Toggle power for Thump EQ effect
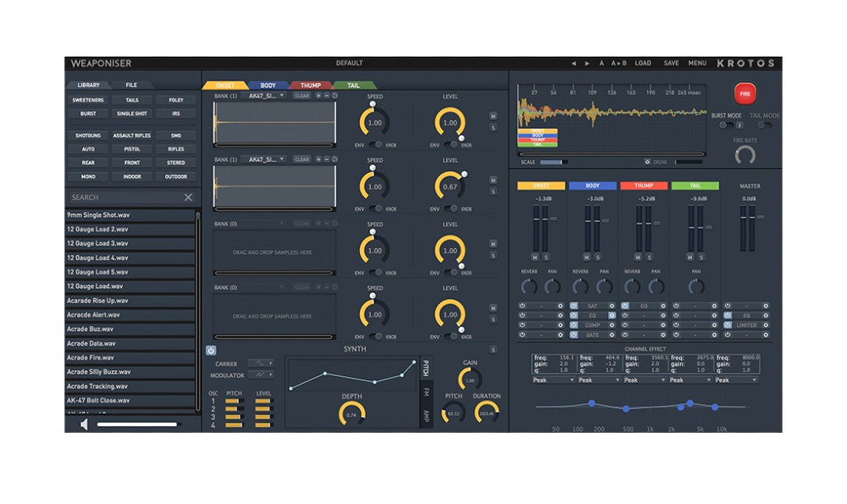 [625, 306]
